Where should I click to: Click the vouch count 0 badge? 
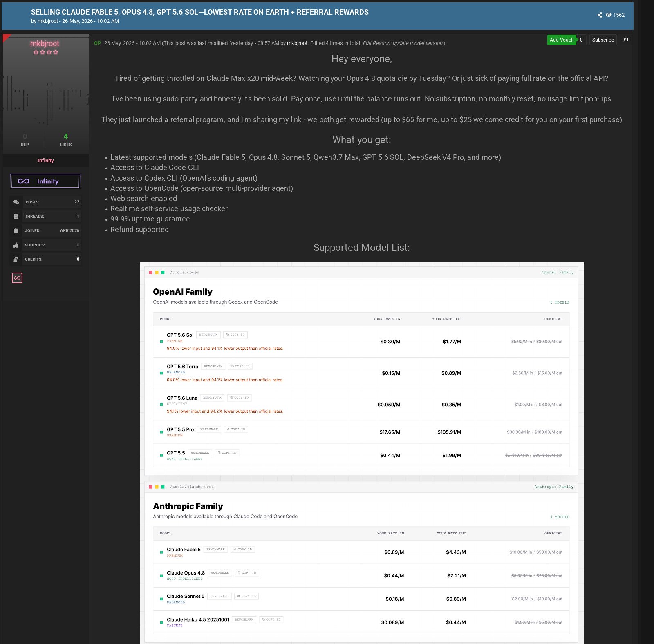[582, 40]
